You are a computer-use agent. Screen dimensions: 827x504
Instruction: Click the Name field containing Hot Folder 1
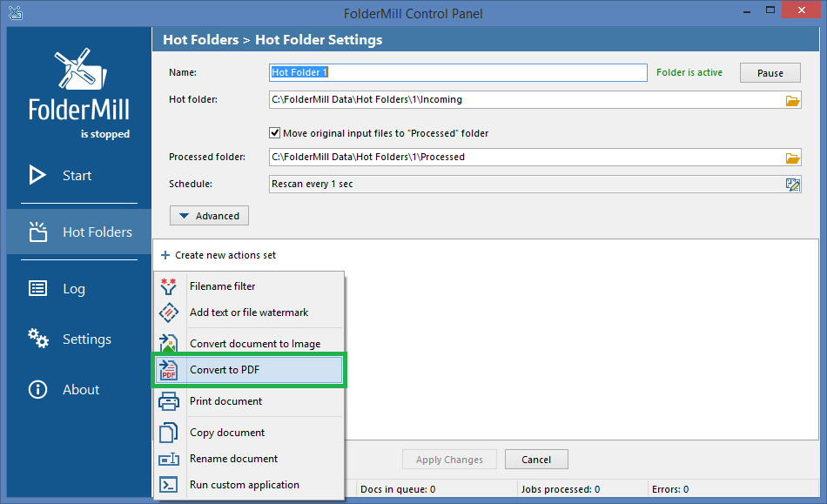click(458, 73)
